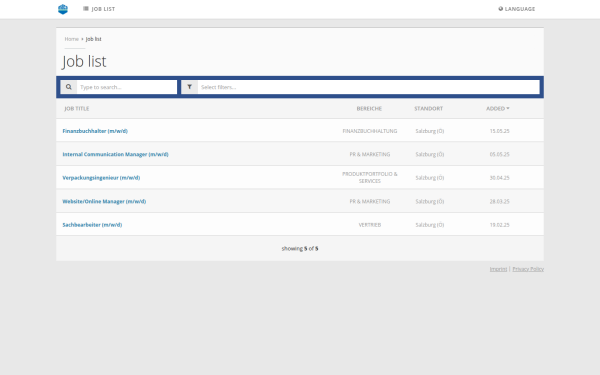
Task: Select FINANZBUCHHALTUNG area text
Action: 370,131
